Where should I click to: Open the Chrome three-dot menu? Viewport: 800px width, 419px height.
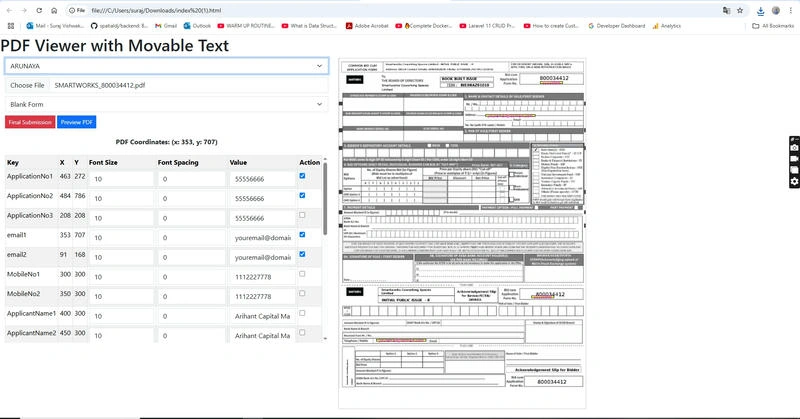pyautogui.click(x=790, y=10)
